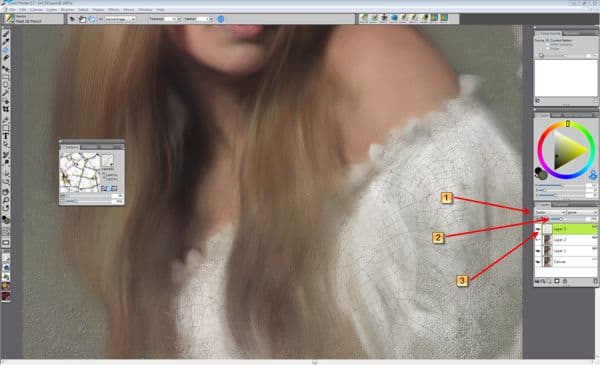
Task: Select the Layer 2 row
Action: pos(566,240)
